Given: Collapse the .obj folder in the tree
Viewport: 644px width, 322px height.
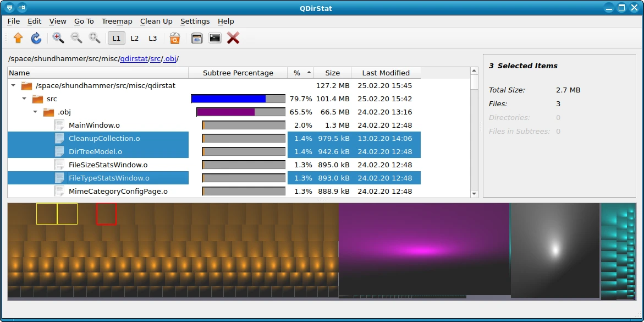Looking at the screenshot, I should (x=35, y=112).
